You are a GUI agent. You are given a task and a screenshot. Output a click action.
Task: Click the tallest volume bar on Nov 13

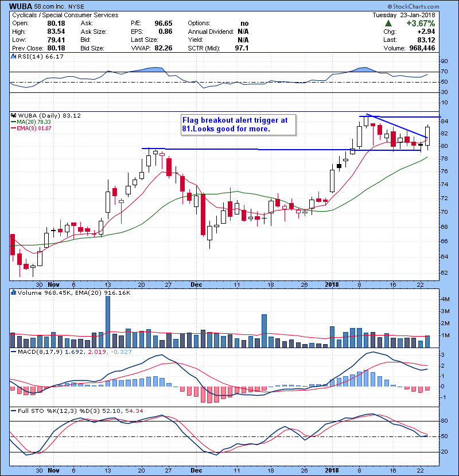pyautogui.click(x=108, y=322)
